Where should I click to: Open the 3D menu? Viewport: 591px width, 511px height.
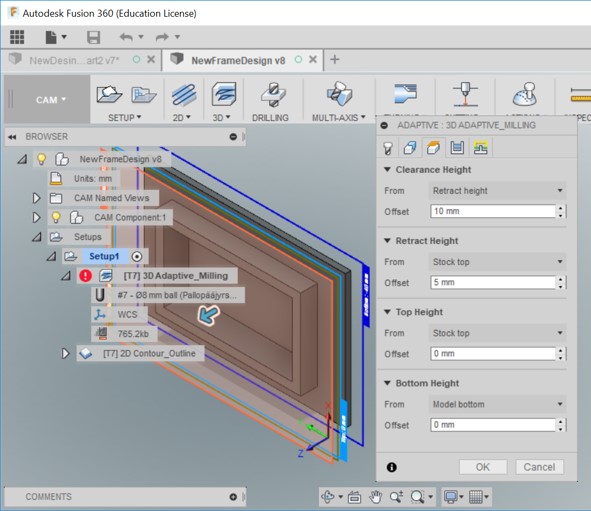coord(221,118)
